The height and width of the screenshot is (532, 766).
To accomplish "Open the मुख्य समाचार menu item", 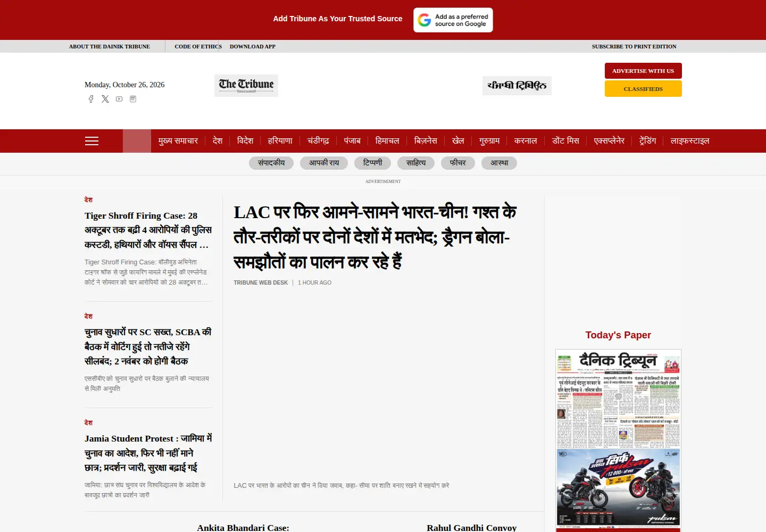I will coord(178,141).
